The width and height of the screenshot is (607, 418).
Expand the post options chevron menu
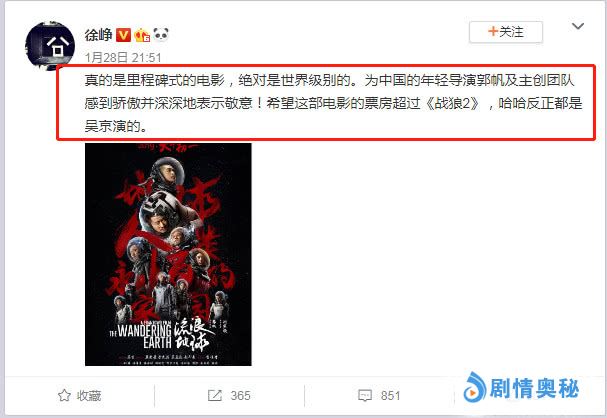(x=578, y=26)
